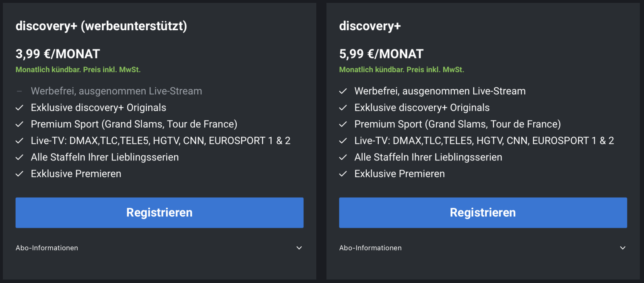644x283 pixels.
Task: Click the Exklusive Premieren checkmark in the 3,99 € plan
Action: 19,174
